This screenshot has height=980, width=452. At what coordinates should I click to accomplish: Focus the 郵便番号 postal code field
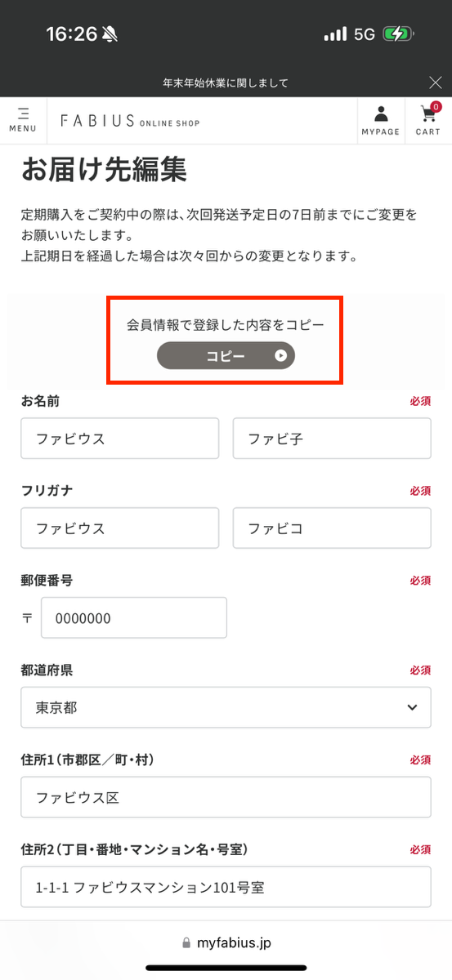click(134, 617)
